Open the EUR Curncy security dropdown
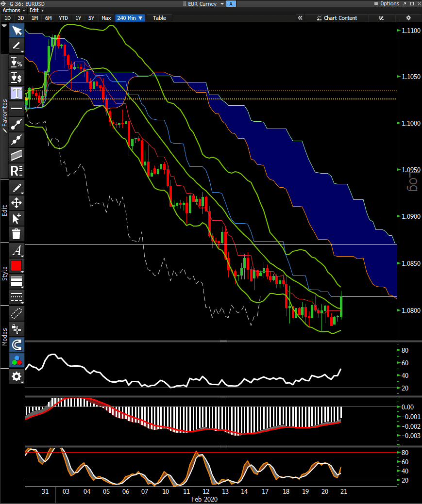The image size is (422, 504). tap(206, 4)
